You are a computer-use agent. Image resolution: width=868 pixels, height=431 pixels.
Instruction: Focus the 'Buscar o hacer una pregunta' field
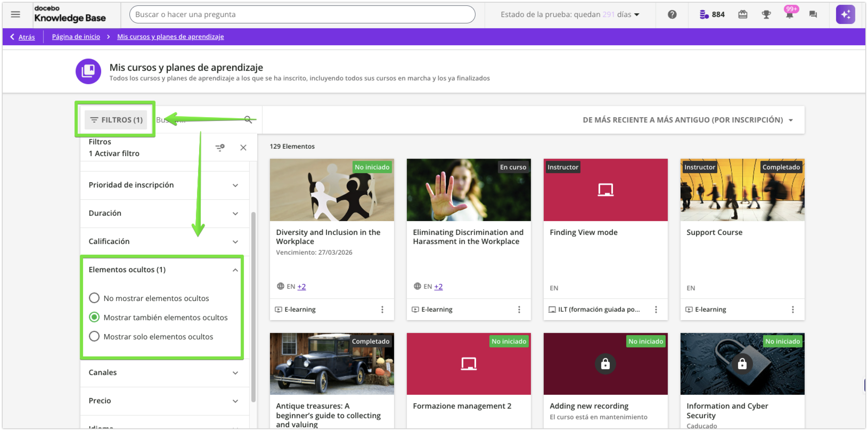coord(302,14)
